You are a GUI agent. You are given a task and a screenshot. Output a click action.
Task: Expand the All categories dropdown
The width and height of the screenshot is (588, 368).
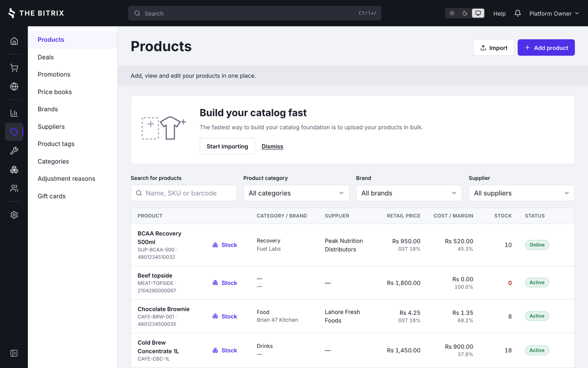[x=296, y=193]
